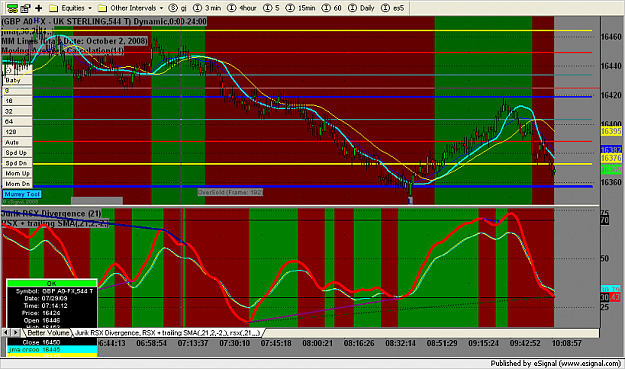The height and width of the screenshot is (369, 625).
Task: Select the 64 frame button
Action: tap(18, 122)
